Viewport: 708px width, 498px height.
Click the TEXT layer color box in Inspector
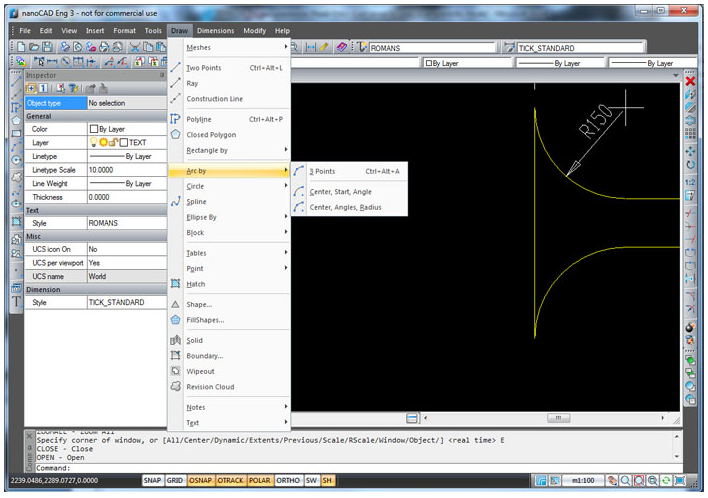(124, 143)
